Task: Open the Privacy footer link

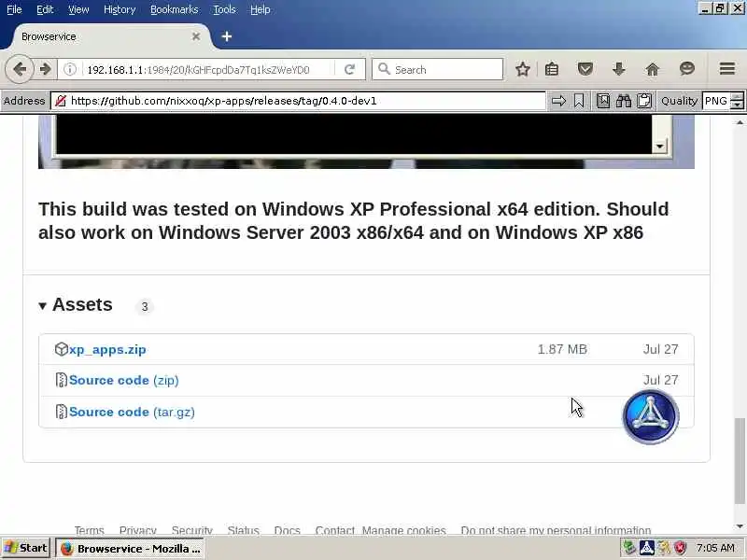Action: (137, 530)
